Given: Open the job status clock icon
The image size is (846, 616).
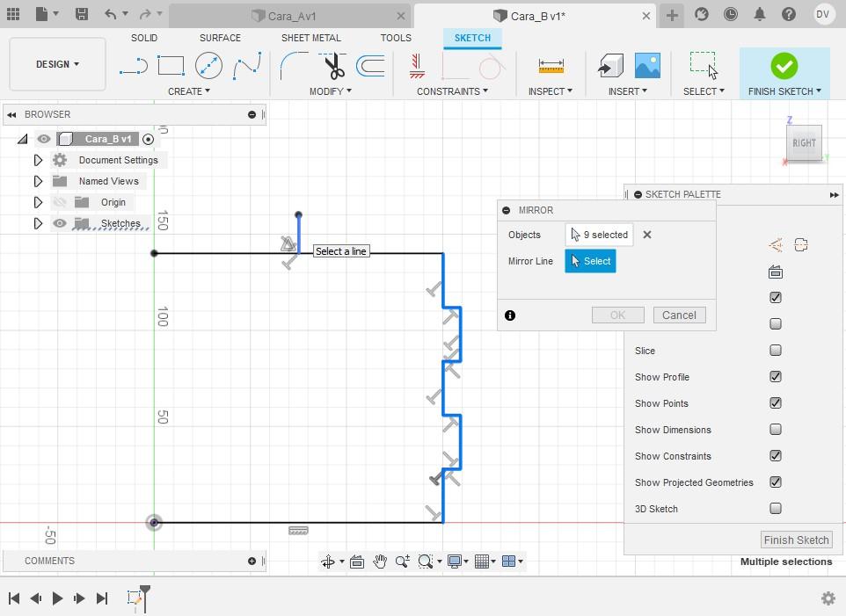Looking at the screenshot, I should [x=731, y=14].
